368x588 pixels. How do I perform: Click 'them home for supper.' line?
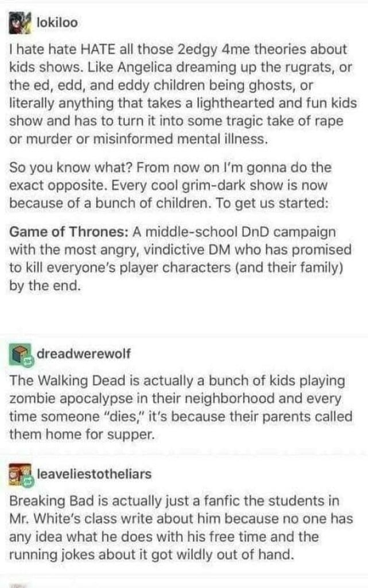[x=82, y=434]
